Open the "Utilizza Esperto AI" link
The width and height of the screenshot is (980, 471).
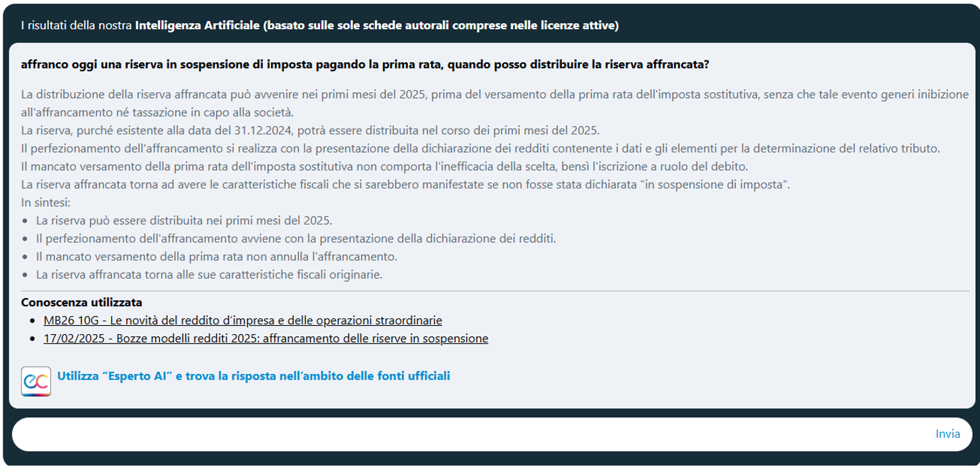click(x=253, y=375)
